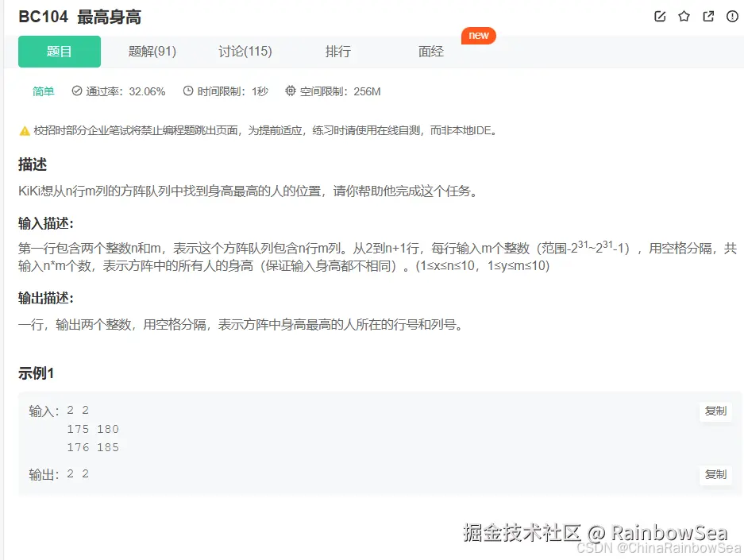Copy the example 1 output
The image size is (744, 560).
point(715,474)
